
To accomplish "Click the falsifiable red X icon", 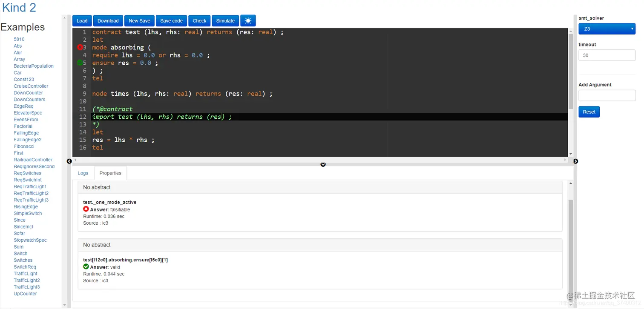I will [86, 209].
